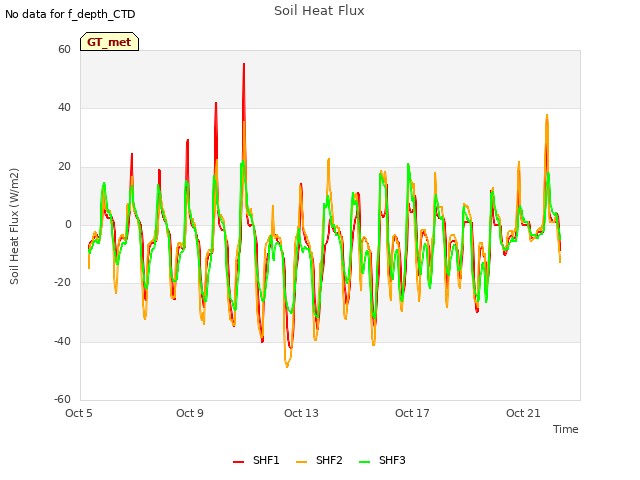The height and width of the screenshot is (480, 640).
Task: Click the red SHF1 legend marker
Action: click(238, 462)
